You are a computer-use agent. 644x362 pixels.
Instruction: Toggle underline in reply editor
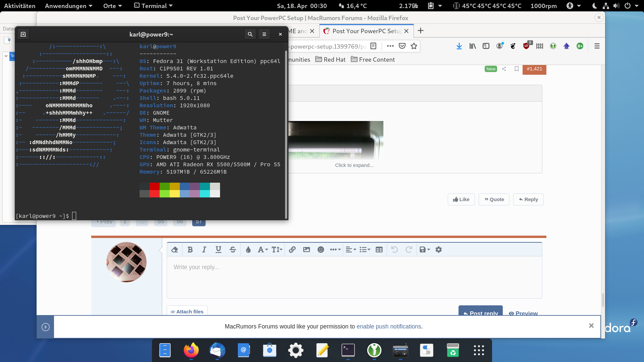point(218,250)
